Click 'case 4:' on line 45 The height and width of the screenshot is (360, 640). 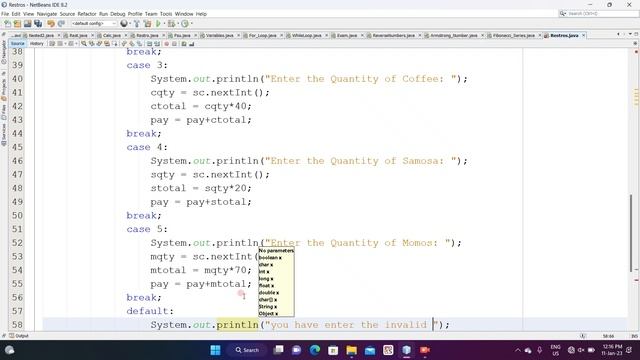click(x=147, y=147)
